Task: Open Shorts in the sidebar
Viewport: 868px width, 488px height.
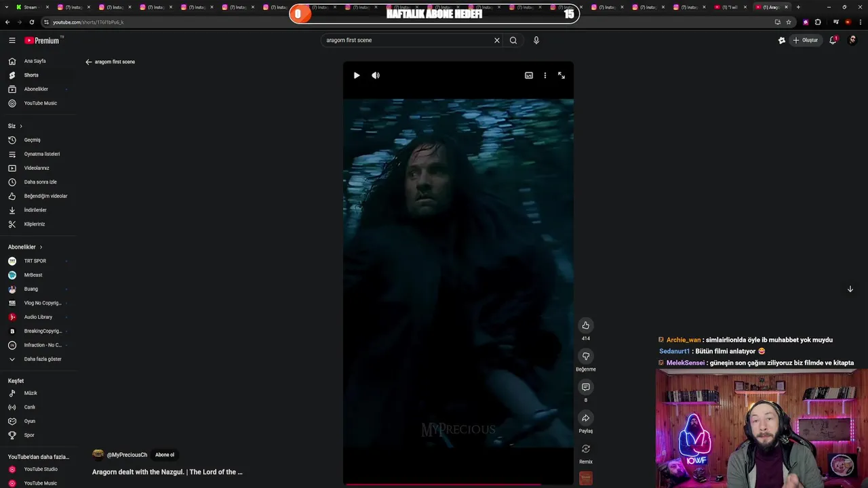Action: 37,75
